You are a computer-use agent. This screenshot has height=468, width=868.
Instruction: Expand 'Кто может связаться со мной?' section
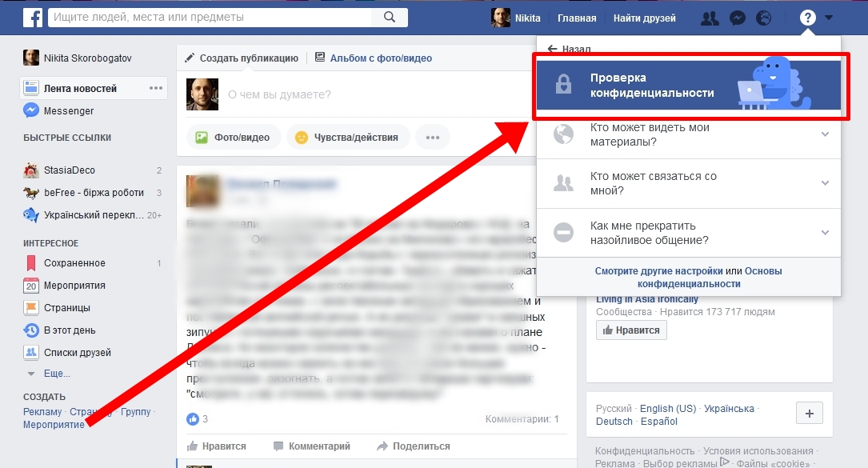coord(688,183)
